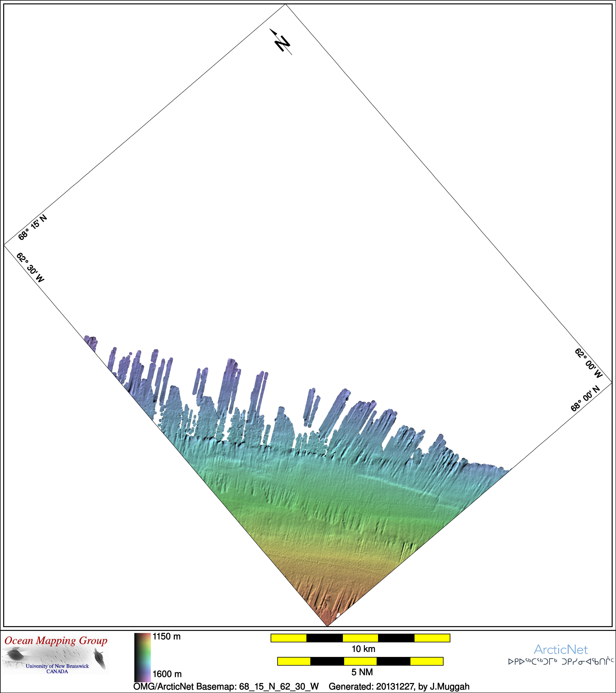616x693 pixels.
Task: Click the 5 NM scale bar
Action: point(360,661)
